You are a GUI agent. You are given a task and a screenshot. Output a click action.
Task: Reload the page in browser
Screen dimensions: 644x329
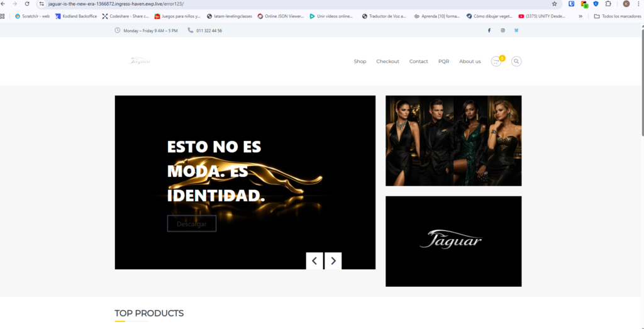pyautogui.click(x=27, y=4)
